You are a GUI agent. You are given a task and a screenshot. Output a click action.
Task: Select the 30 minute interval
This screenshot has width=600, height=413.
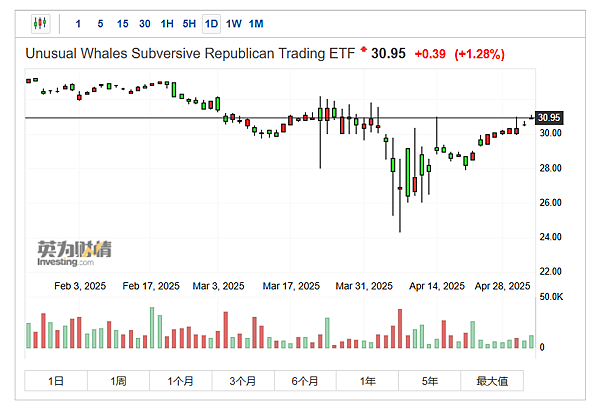point(145,24)
